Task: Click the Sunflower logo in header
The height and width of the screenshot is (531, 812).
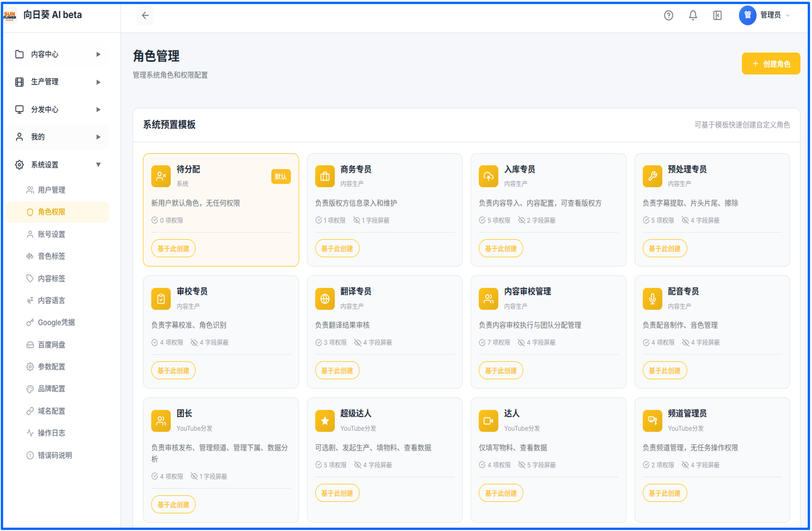Action: point(10,15)
